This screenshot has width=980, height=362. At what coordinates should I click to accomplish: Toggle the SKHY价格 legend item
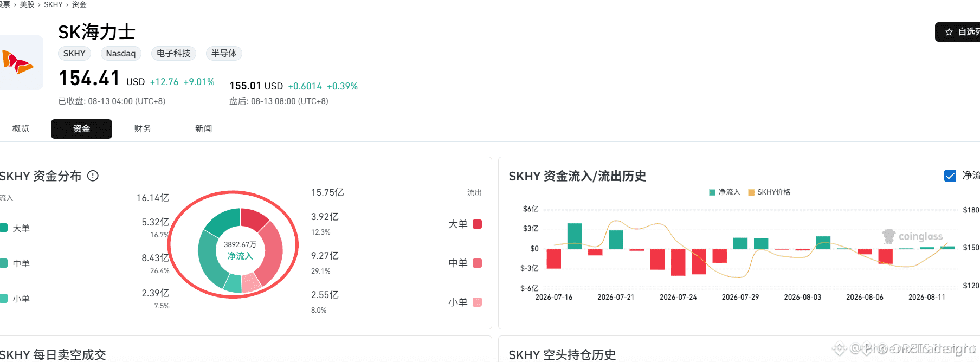[x=769, y=192]
